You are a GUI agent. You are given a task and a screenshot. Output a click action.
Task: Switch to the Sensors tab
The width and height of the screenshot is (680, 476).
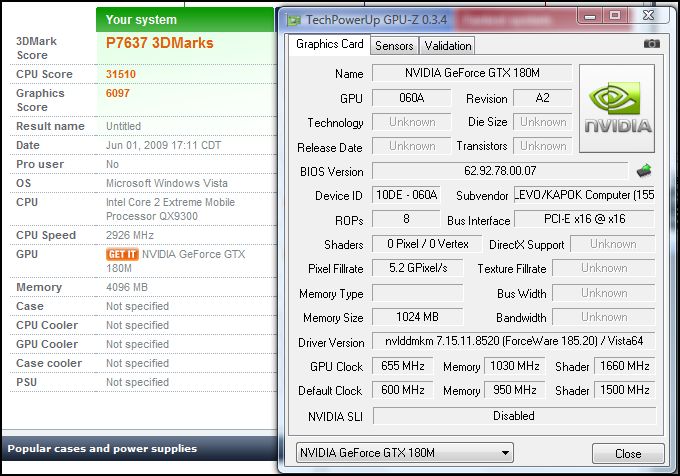tap(394, 46)
